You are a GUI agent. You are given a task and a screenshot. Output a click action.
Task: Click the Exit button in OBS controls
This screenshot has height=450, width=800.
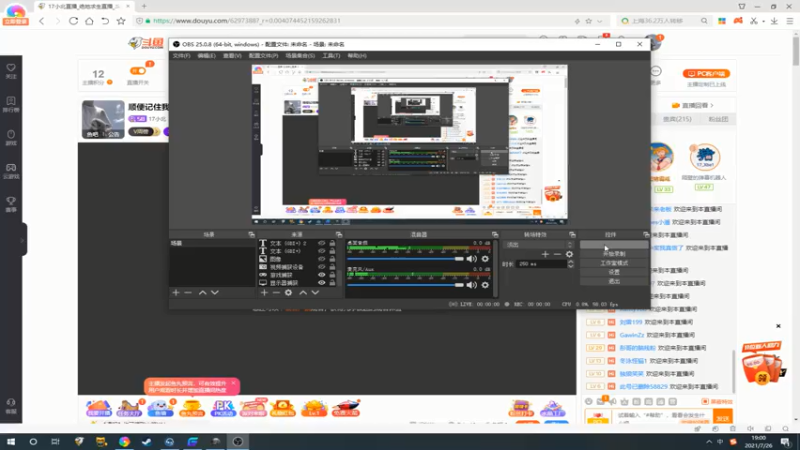pyautogui.click(x=614, y=282)
